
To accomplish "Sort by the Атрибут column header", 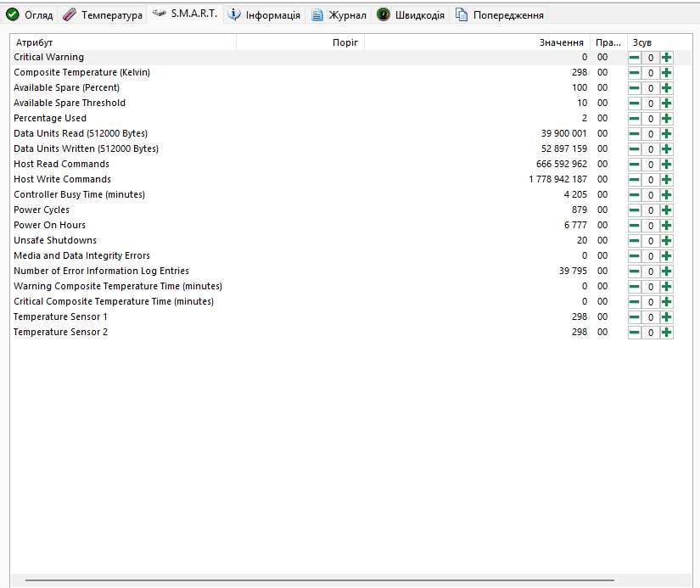I will click(x=123, y=42).
